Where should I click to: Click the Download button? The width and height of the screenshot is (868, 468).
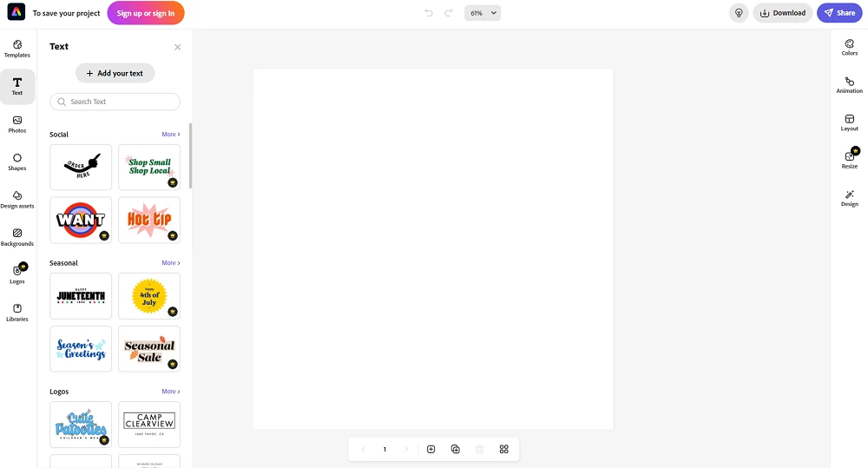click(x=782, y=13)
